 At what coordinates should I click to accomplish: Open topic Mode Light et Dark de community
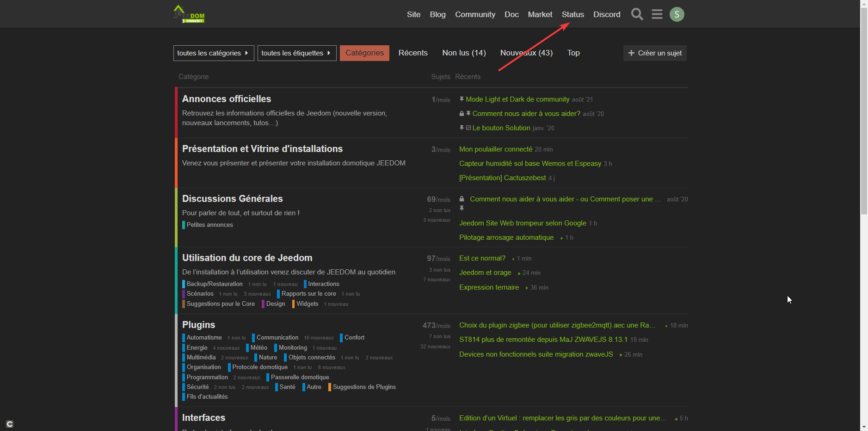(517, 99)
